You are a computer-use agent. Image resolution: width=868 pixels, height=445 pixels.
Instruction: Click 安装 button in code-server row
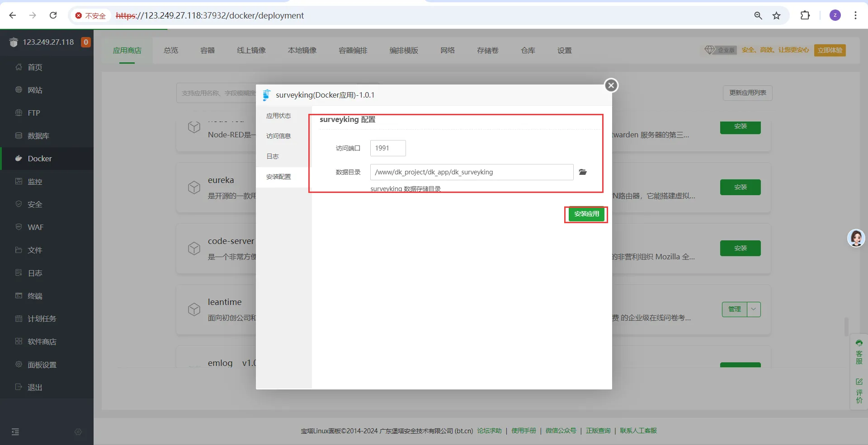(741, 248)
